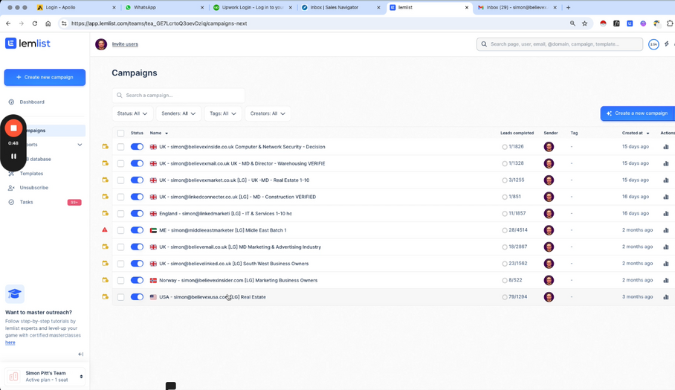Click folder icon beside South West Business Owners row
Viewport: 675px width, 390px height.
[x=105, y=263]
